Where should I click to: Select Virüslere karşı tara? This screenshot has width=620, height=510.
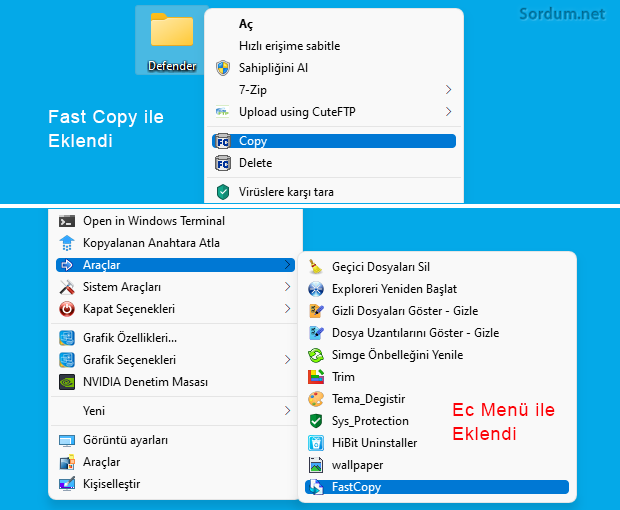tap(334, 192)
